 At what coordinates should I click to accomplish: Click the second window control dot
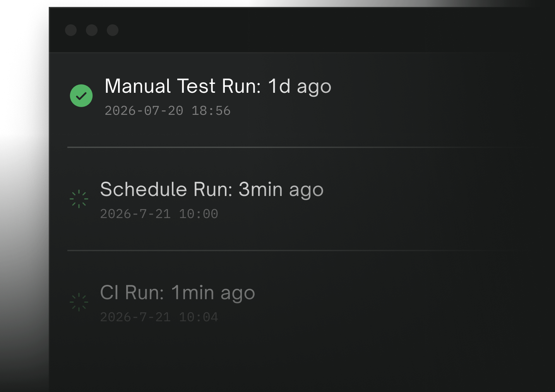pyautogui.click(x=92, y=30)
